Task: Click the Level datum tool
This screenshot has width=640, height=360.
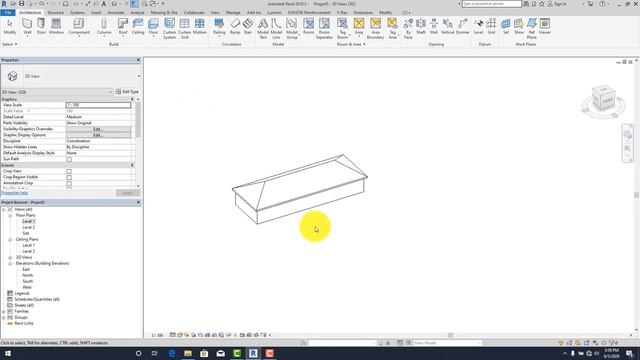Action: click(x=479, y=27)
